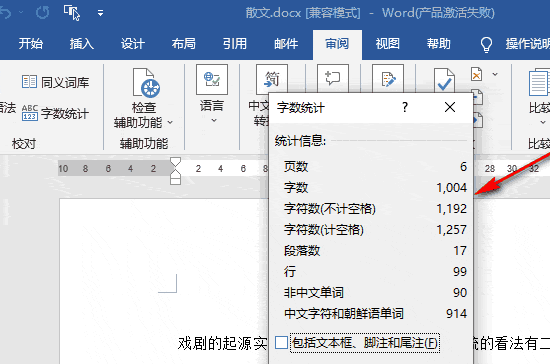Image resolution: width=550 pixels, height=364 pixels.
Task: Click characters without spaces value 1,192
Action: [451, 209]
